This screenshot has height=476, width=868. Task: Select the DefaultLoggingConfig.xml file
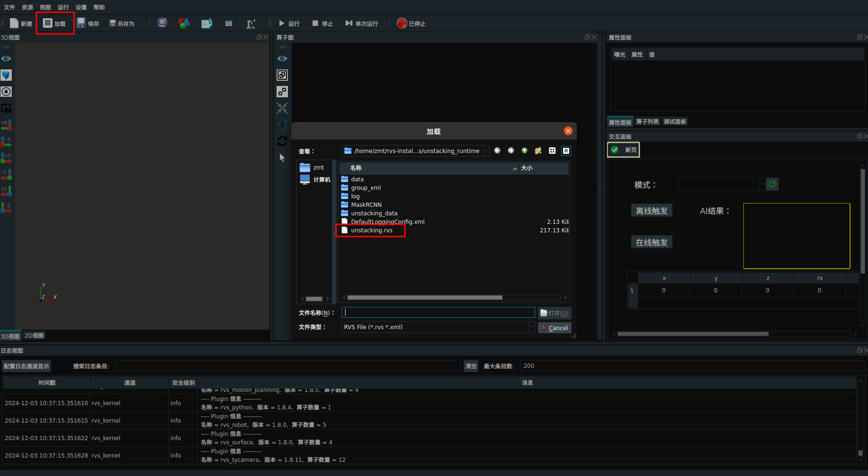click(388, 222)
